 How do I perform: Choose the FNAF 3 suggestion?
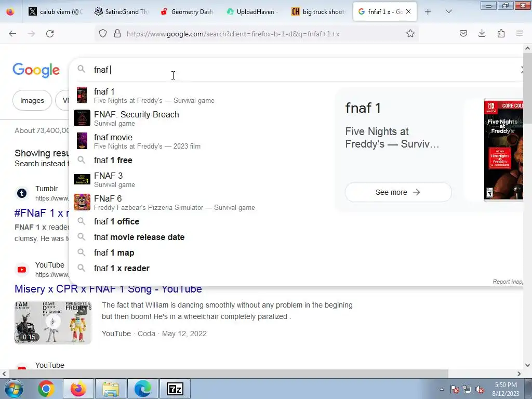tap(203, 179)
